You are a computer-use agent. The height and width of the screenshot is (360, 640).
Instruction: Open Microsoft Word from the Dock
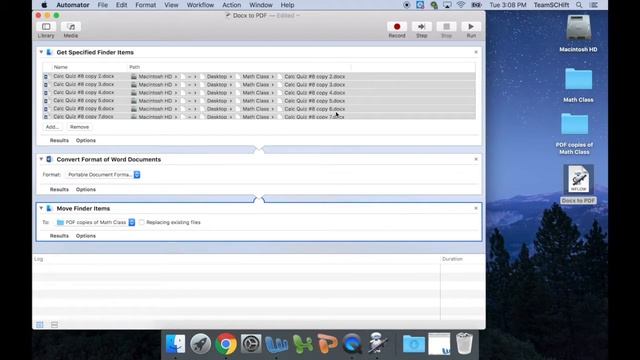coord(276,344)
